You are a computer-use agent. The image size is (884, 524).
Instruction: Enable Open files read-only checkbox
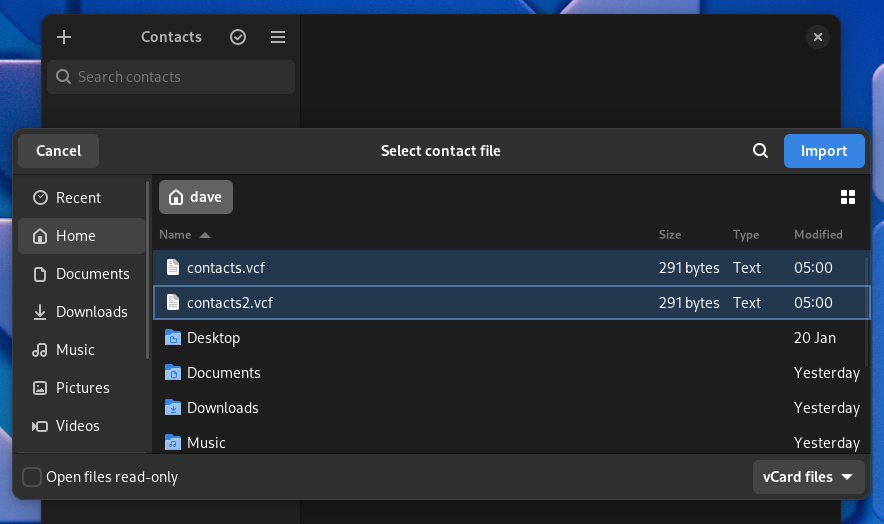pos(32,477)
